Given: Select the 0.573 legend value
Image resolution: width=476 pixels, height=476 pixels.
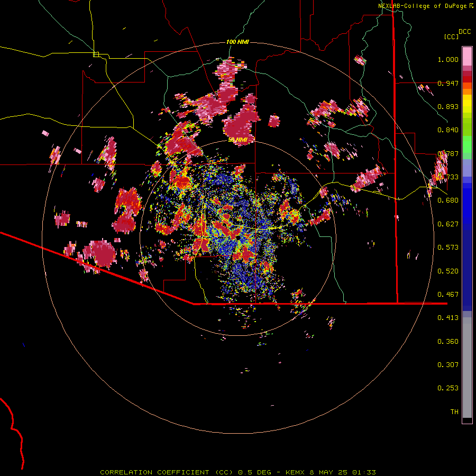Looking at the screenshot, I should tap(448, 248).
